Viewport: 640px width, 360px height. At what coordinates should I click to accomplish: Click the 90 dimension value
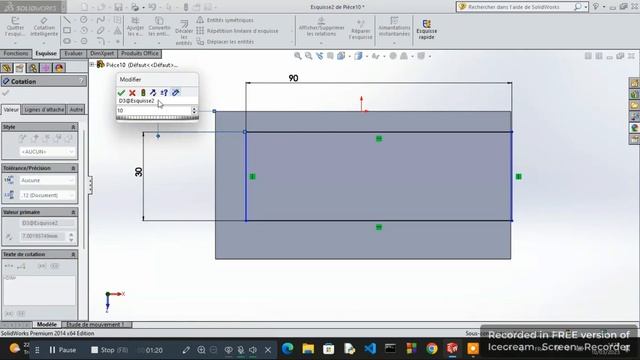(293, 78)
